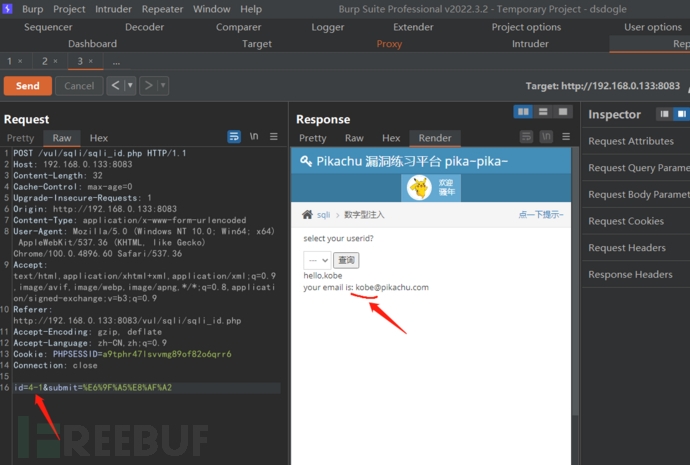Click the 查询 query button
The height and width of the screenshot is (465, 690).
pyautogui.click(x=346, y=260)
